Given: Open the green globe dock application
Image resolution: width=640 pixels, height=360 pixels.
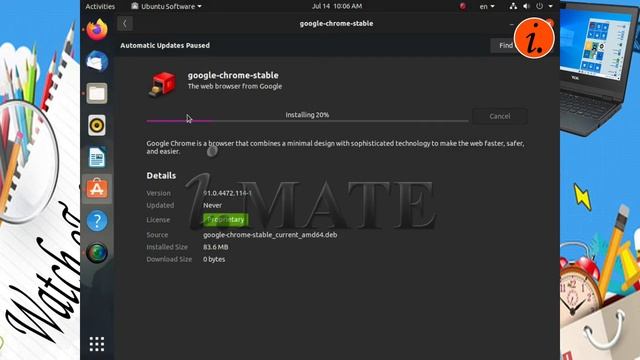Looking at the screenshot, I should 97,253.
